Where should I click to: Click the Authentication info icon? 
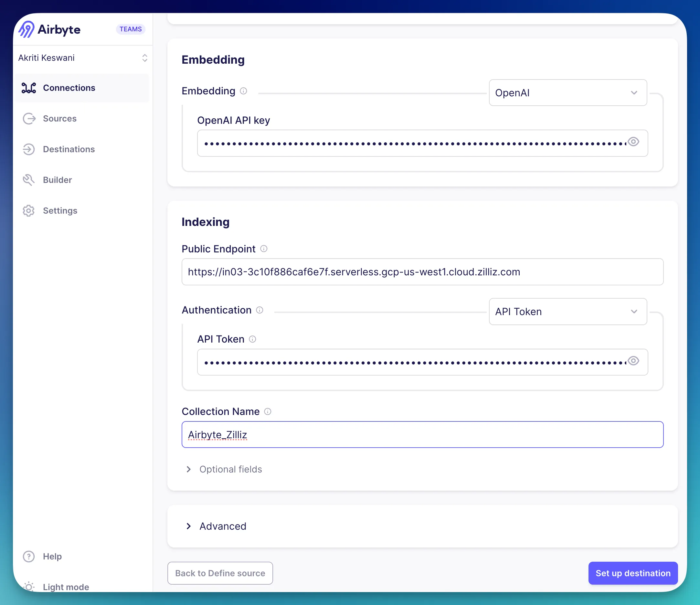tap(260, 310)
